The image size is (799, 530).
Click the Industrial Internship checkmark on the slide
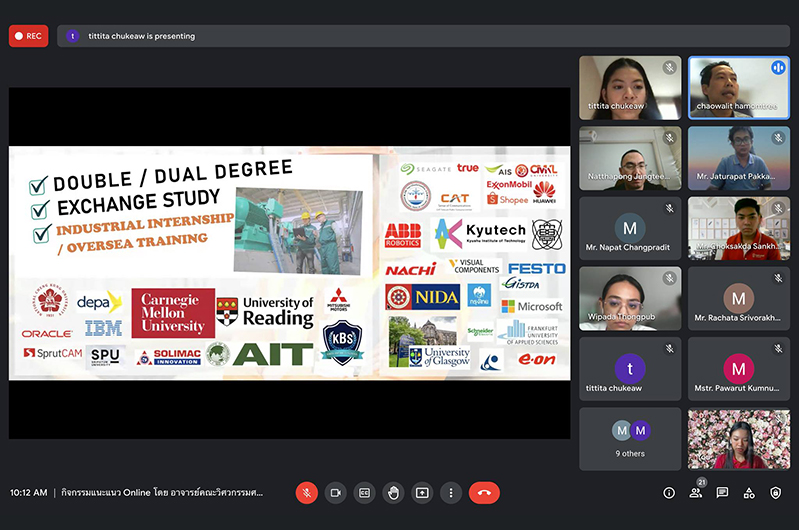pos(42,233)
